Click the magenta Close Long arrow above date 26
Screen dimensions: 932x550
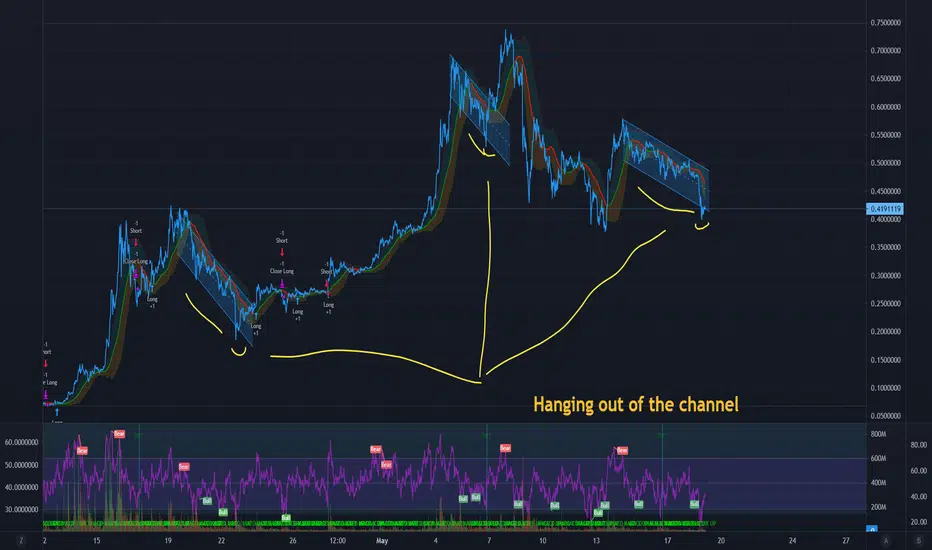pyautogui.click(x=282, y=284)
